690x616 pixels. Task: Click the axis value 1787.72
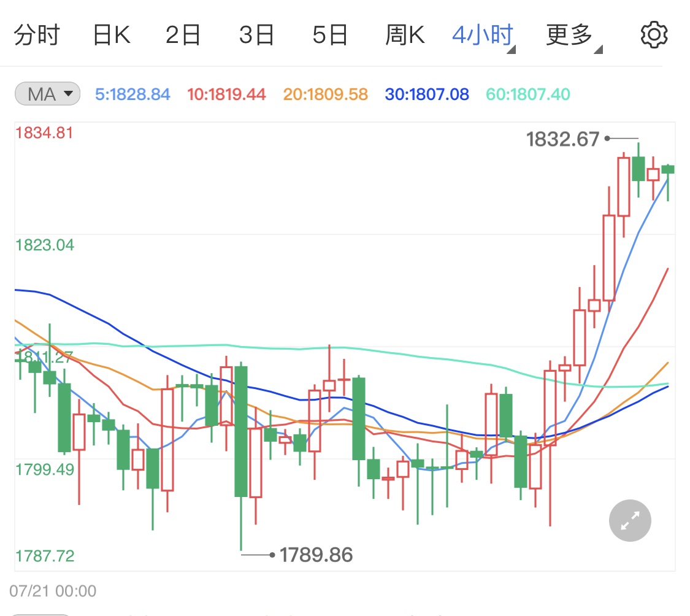tap(45, 556)
